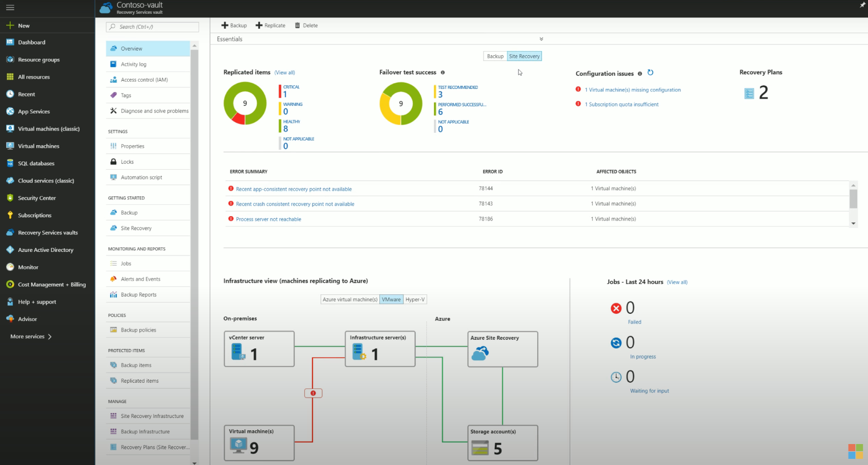Click the Replicated items donut chart
868x465 pixels.
coord(245,104)
